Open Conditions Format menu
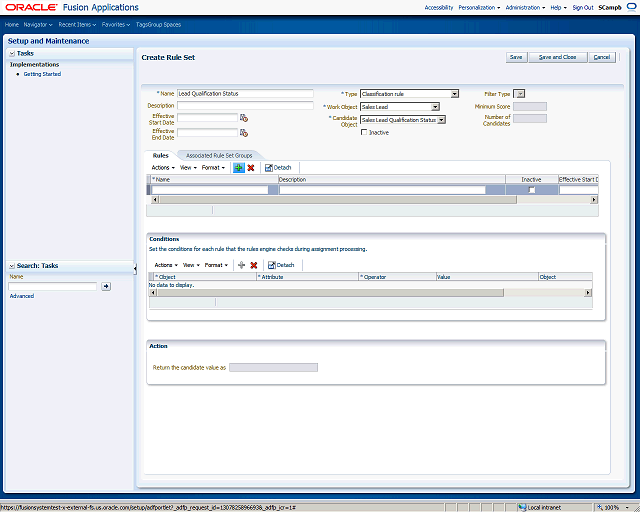The width and height of the screenshot is (640, 512). tap(216, 265)
